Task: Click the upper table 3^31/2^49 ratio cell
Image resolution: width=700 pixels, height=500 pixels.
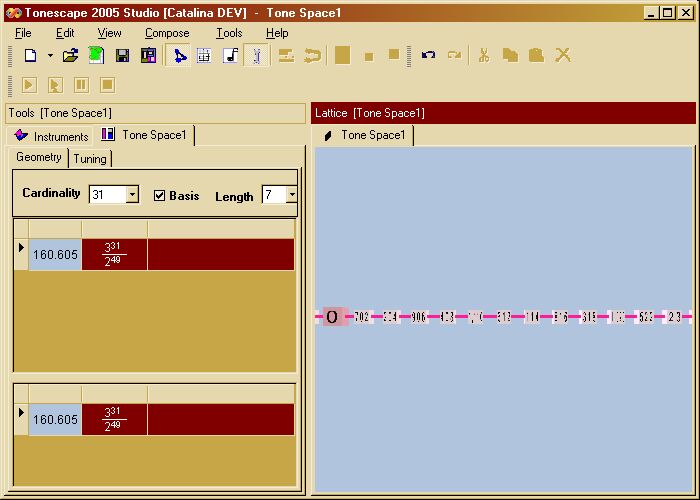Action: pyautogui.click(x=114, y=254)
